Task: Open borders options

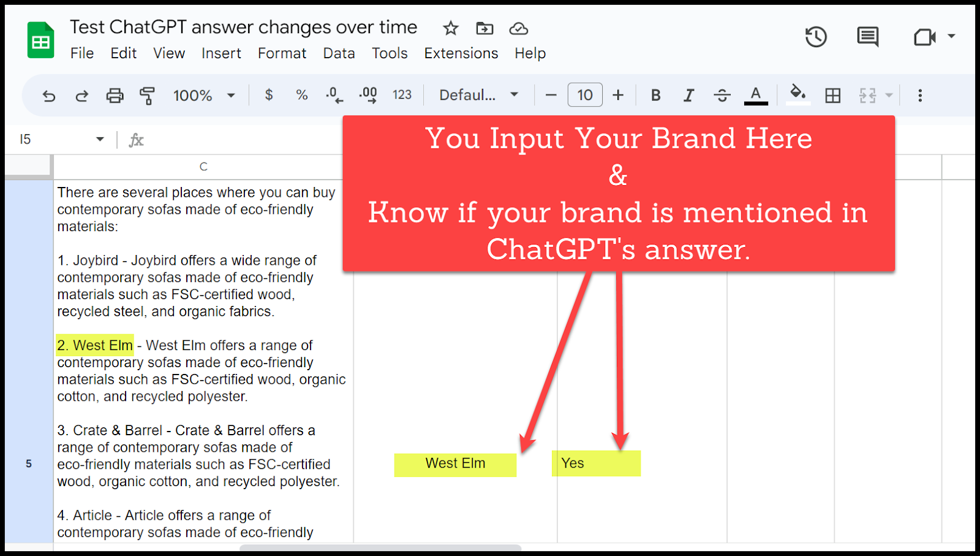Action: [833, 95]
